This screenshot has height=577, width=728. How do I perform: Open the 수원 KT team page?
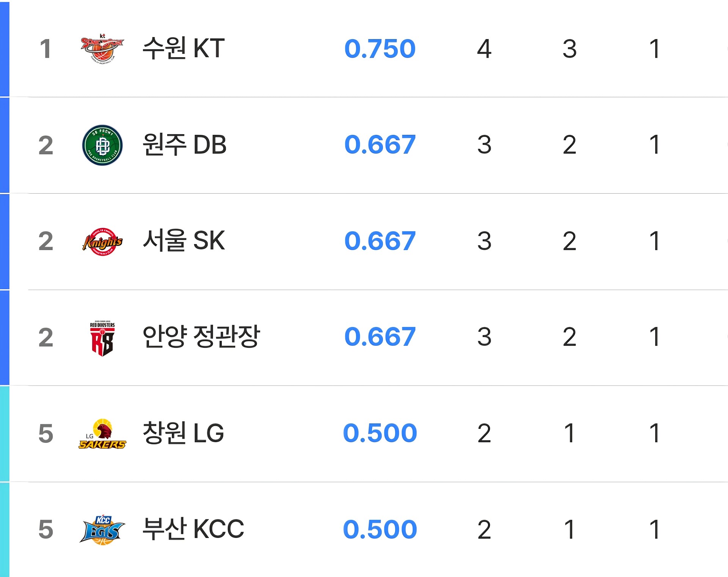pyautogui.click(x=184, y=49)
